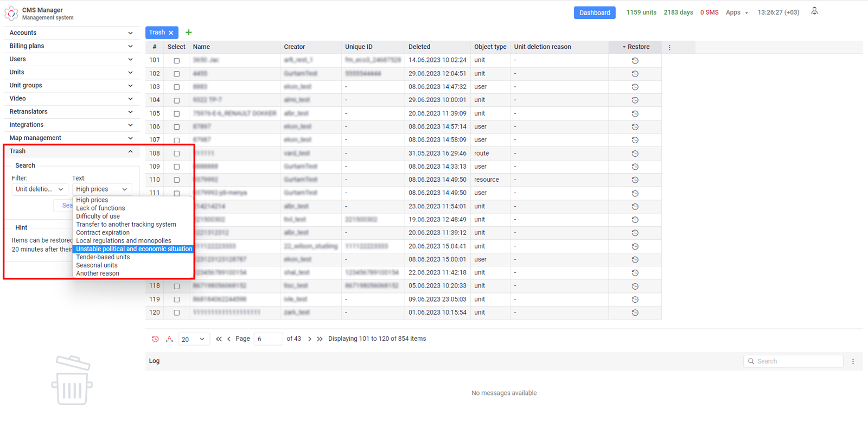Image resolution: width=868 pixels, height=421 pixels.
Task: Open table column options menu
Action: [669, 47]
